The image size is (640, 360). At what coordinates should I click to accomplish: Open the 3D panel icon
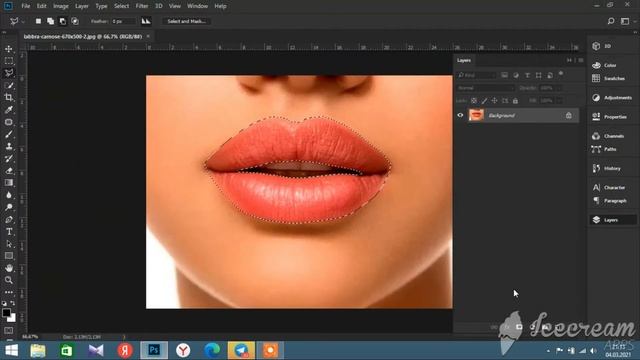[x=596, y=46]
